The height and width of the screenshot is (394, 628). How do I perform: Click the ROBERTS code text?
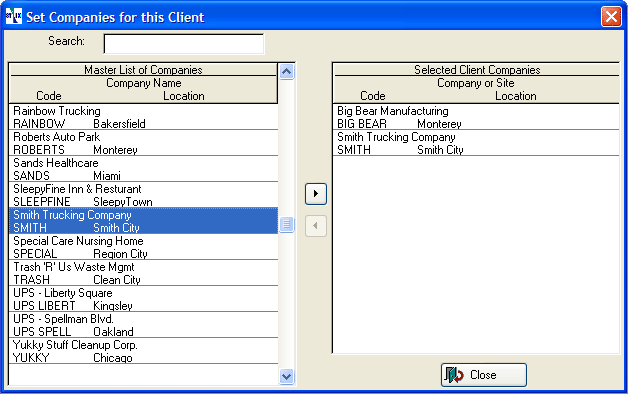[x=39, y=150]
